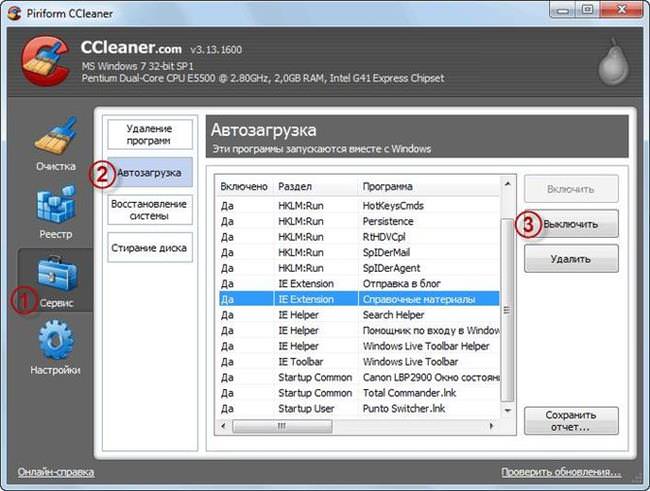This screenshot has height=491, width=650.
Task: Click the CCleaner title bar app icon
Action: click(14, 13)
